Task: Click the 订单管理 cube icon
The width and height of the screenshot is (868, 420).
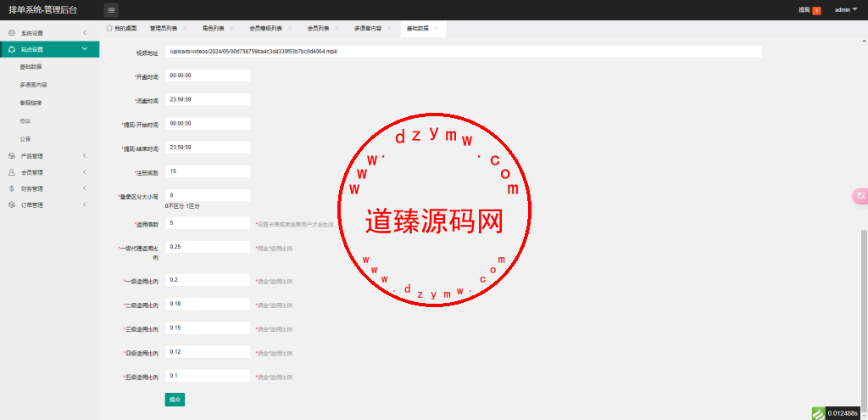Action: [x=12, y=205]
